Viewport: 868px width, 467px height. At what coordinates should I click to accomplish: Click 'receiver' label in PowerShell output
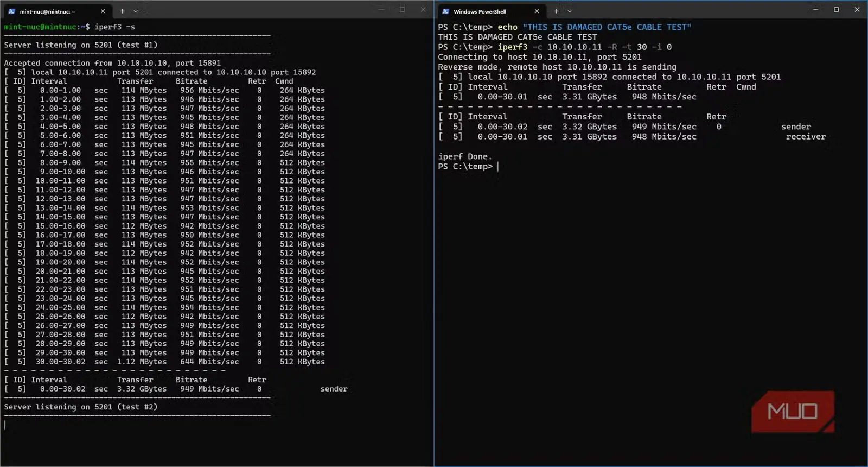[x=806, y=137]
